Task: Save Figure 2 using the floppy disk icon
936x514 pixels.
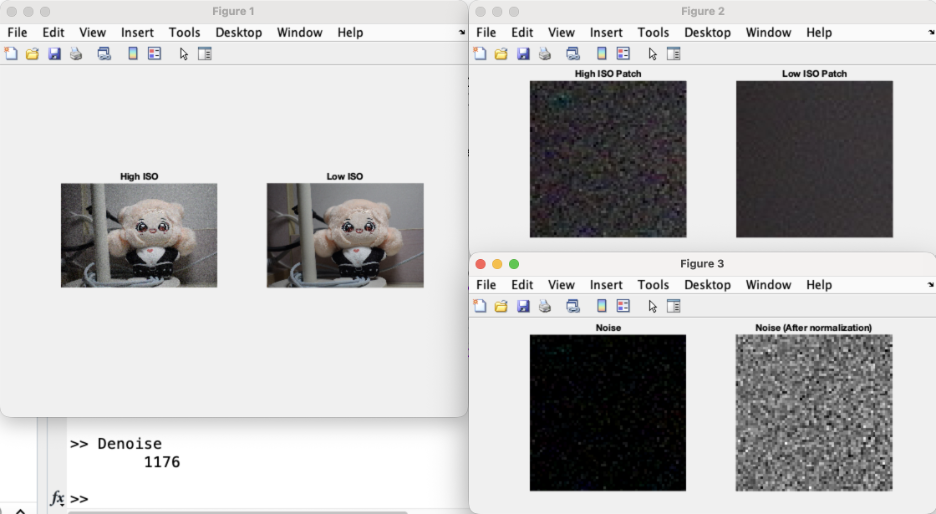Action: pos(522,54)
